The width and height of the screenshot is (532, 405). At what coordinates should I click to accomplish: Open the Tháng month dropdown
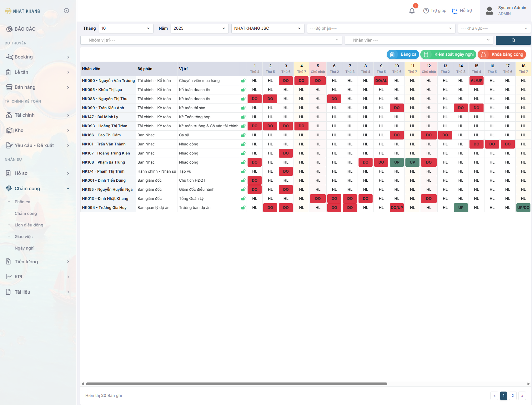(x=126, y=28)
